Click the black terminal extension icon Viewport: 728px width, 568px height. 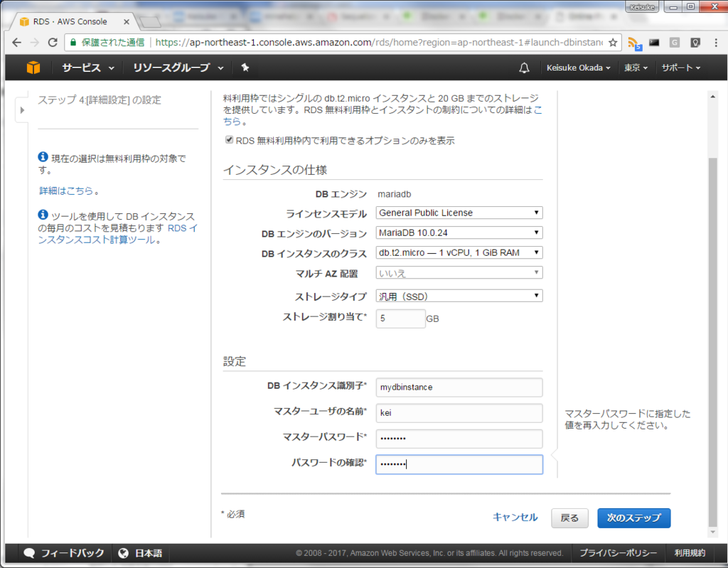pyautogui.click(x=654, y=42)
